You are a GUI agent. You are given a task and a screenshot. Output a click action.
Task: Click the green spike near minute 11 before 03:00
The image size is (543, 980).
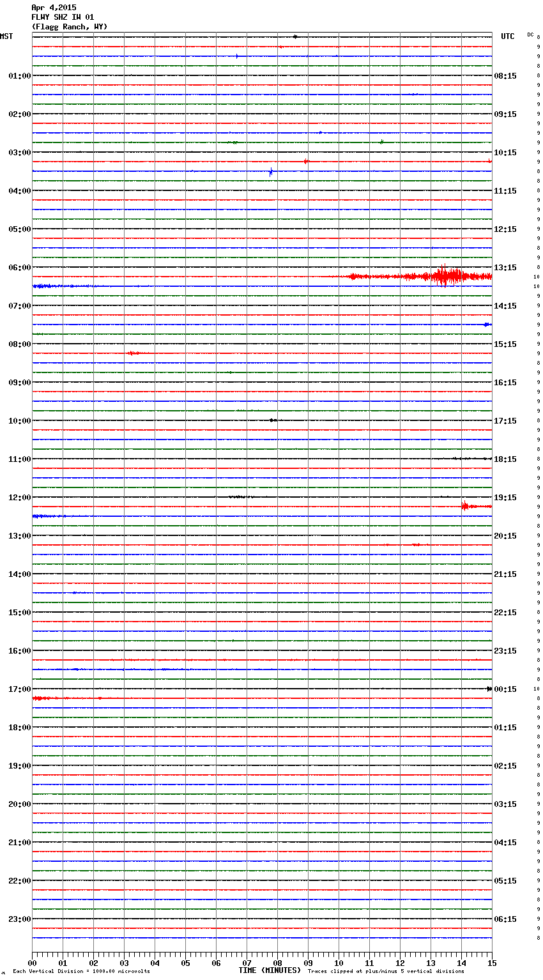(x=381, y=142)
